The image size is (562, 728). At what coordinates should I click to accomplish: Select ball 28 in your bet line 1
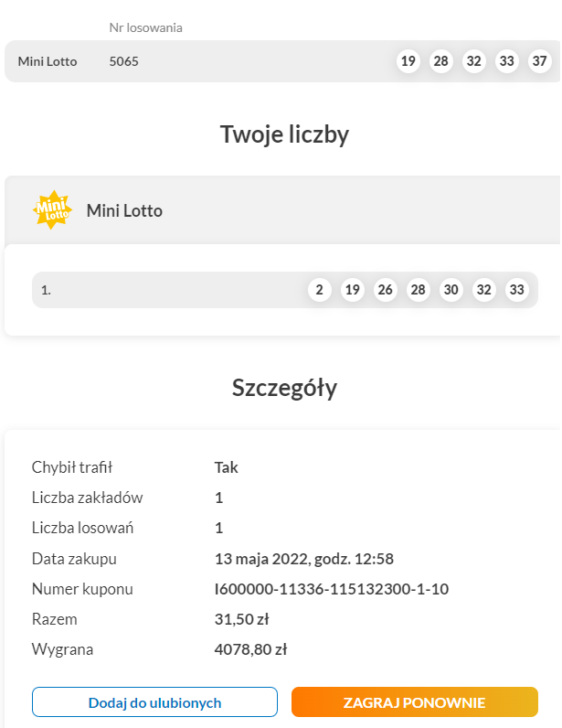(418, 290)
